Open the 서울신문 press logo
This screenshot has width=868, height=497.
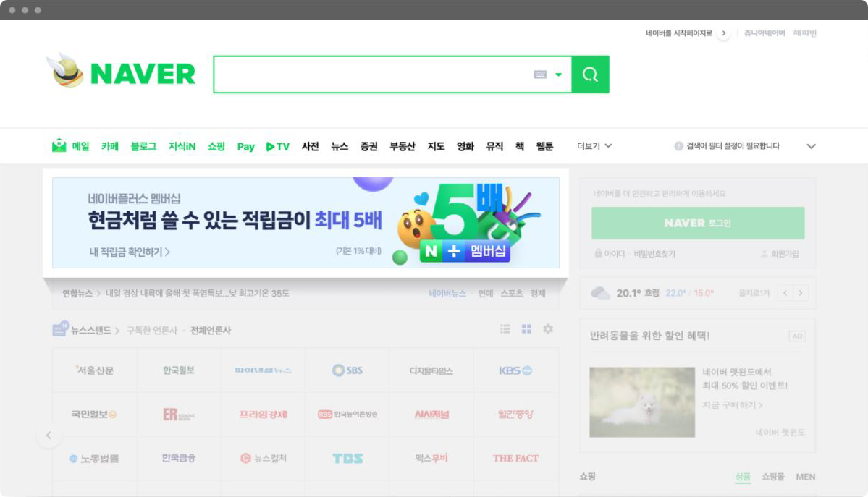(x=95, y=370)
